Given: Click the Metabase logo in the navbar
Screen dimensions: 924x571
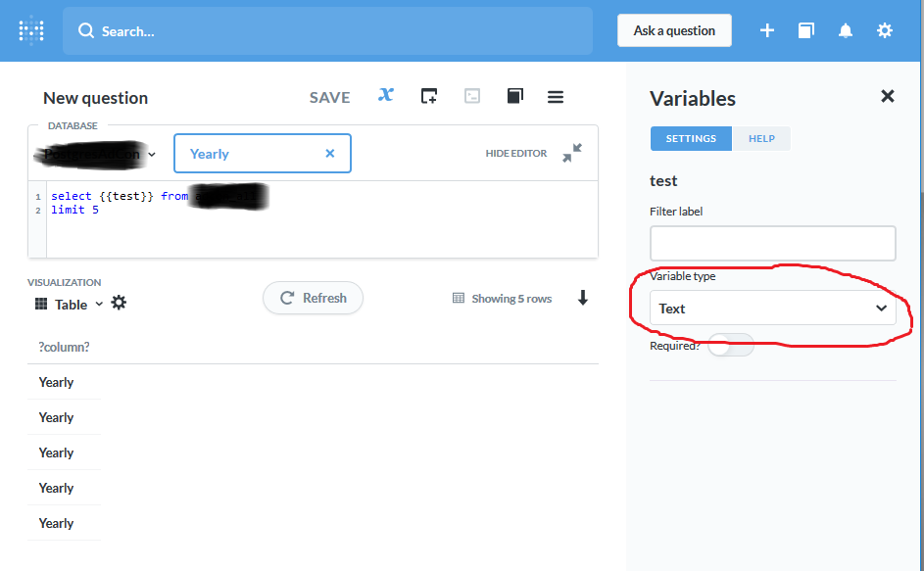Looking at the screenshot, I should (x=30, y=30).
